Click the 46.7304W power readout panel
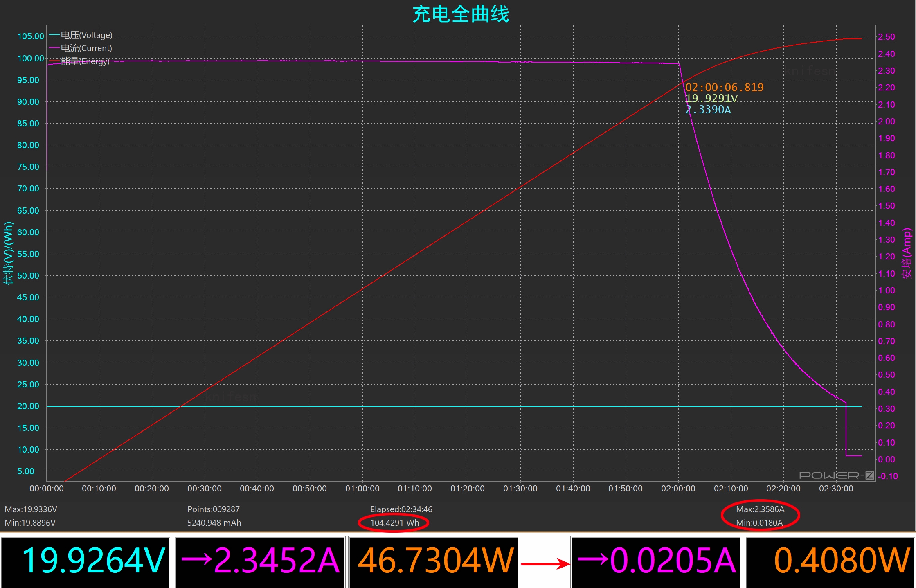This screenshot has height=588, width=916. [x=434, y=561]
